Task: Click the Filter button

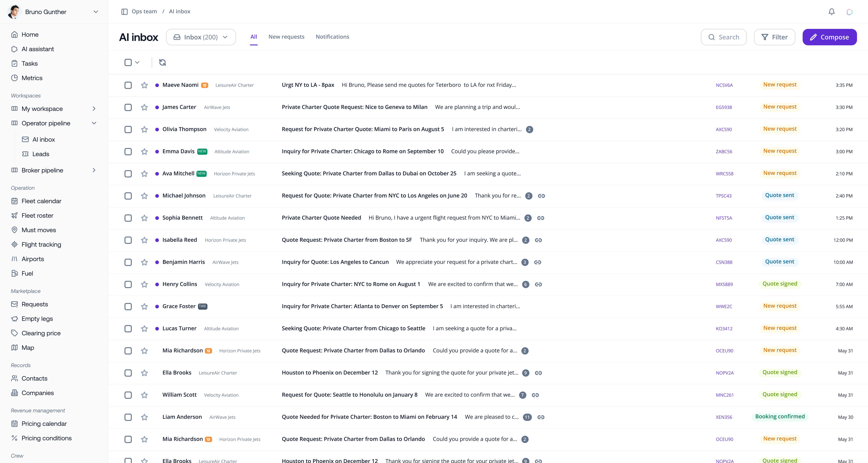Action: 774,37
